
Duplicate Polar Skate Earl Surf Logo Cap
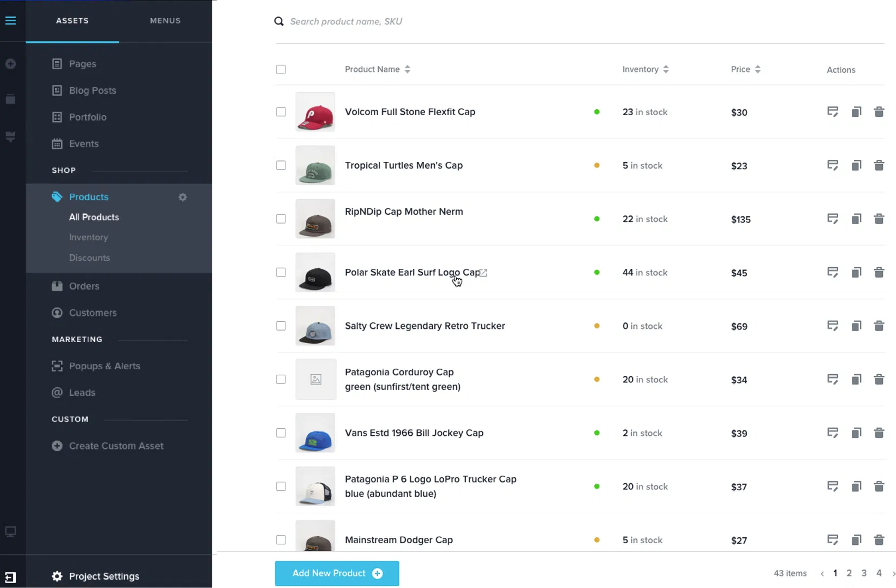856,272
